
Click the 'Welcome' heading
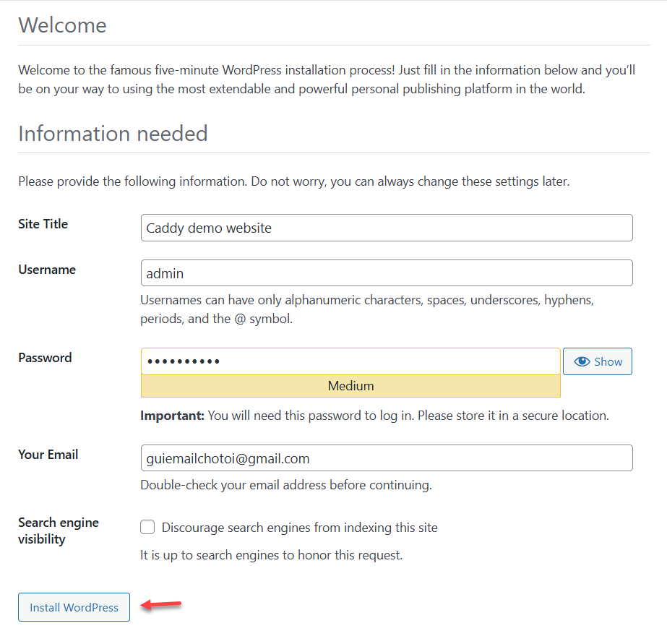62,25
